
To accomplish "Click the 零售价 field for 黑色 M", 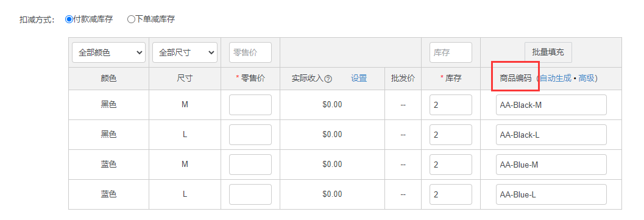I will (x=250, y=105).
